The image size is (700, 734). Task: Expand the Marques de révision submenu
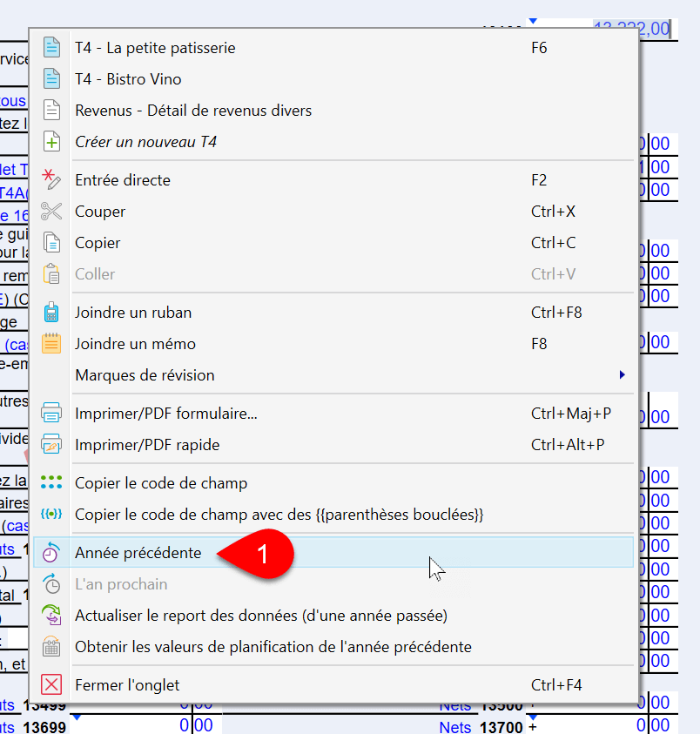pyautogui.click(x=333, y=375)
